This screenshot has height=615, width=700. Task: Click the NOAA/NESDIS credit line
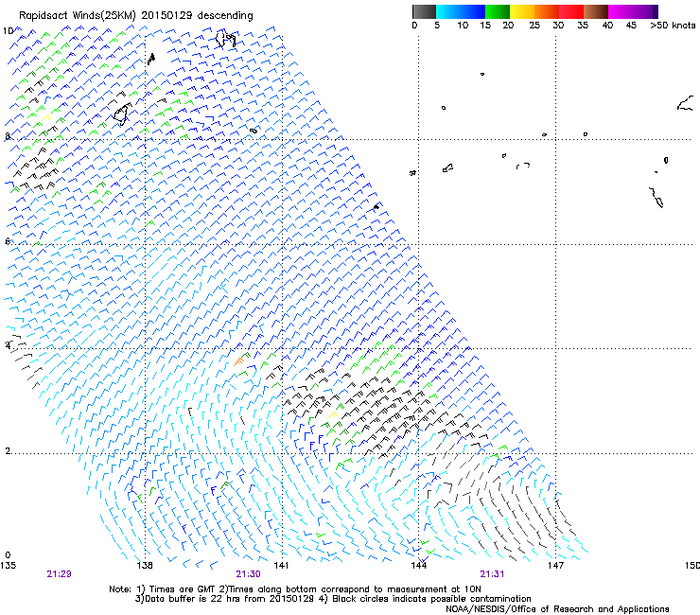click(x=557, y=609)
